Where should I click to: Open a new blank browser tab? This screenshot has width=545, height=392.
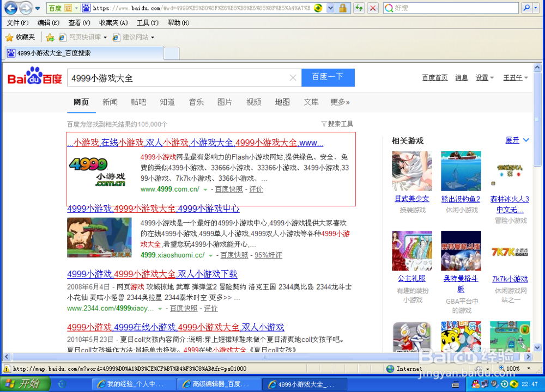[171, 53]
